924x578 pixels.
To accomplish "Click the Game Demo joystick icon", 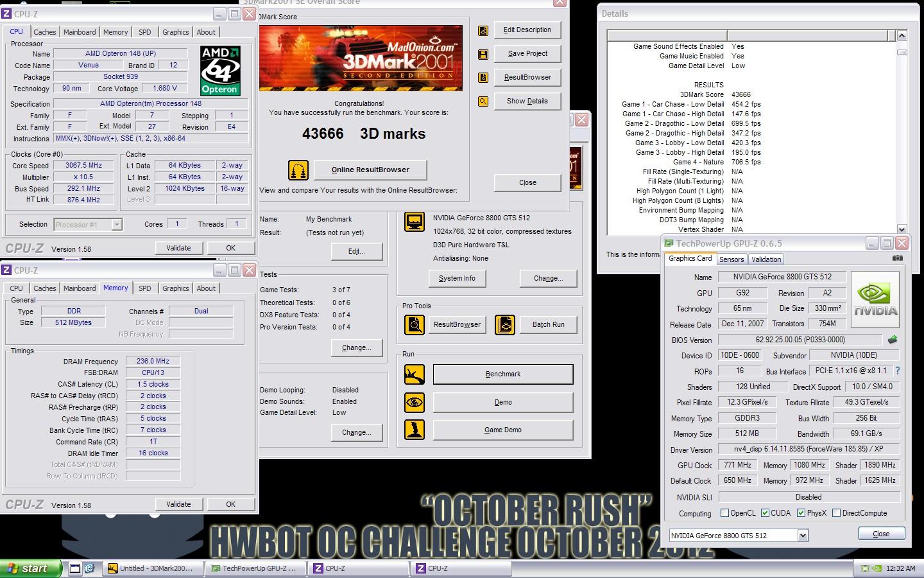I will 415,430.
